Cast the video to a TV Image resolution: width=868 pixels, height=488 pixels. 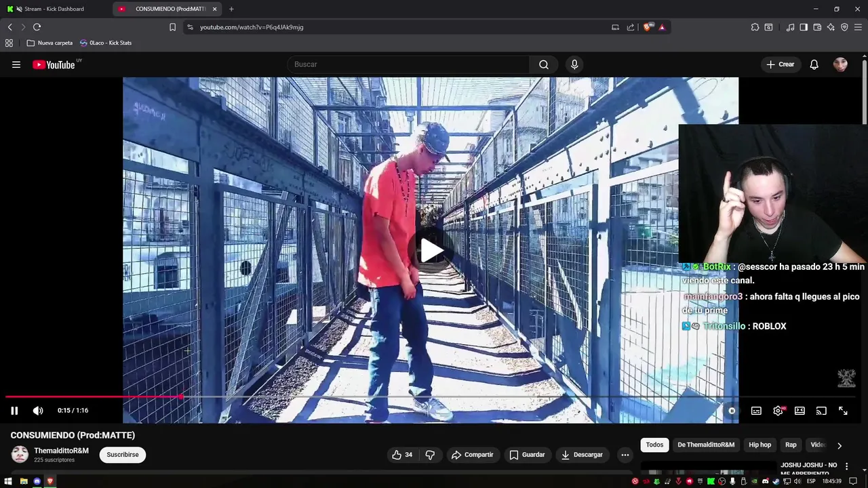coord(821,411)
